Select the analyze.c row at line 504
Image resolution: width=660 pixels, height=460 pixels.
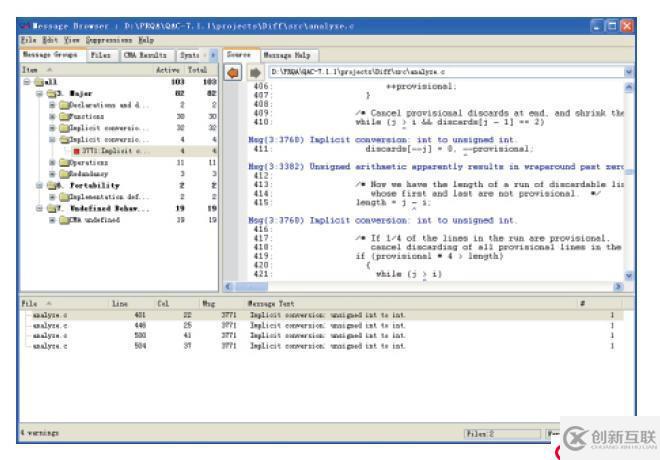(x=322, y=346)
